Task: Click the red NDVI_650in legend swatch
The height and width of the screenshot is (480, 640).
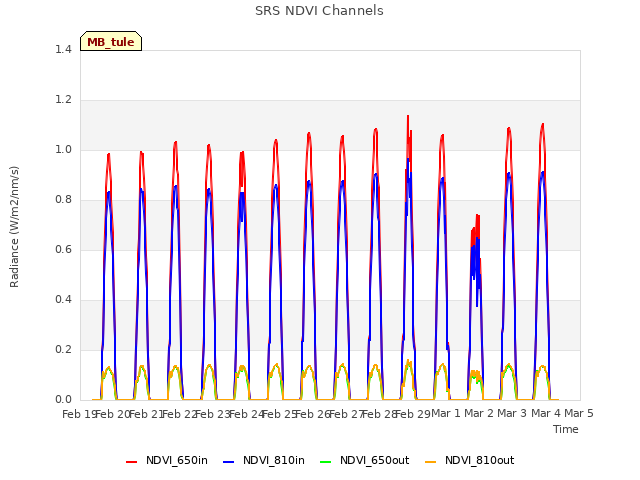Action: tap(131, 462)
